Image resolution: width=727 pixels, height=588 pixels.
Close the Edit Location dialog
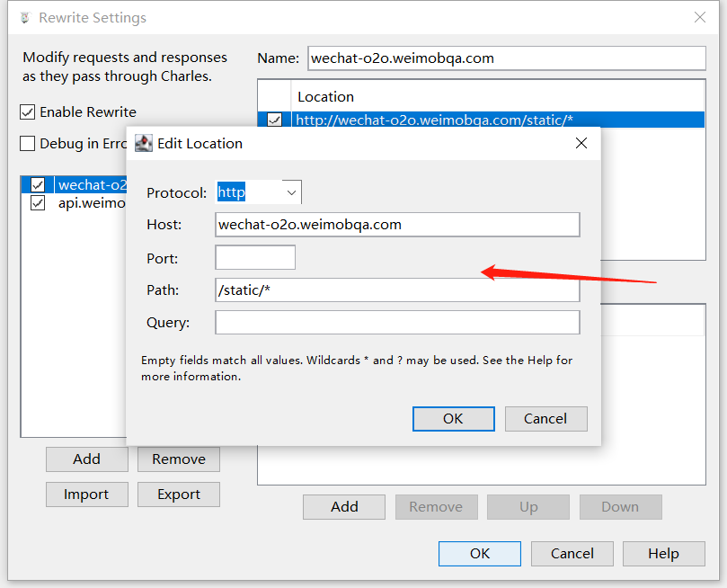pyautogui.click(x=581, y=143)
